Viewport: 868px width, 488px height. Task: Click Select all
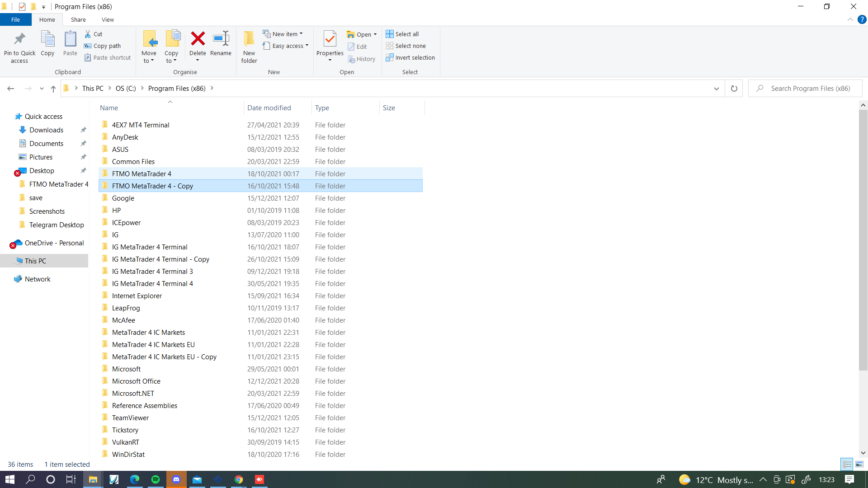(402, 34)
